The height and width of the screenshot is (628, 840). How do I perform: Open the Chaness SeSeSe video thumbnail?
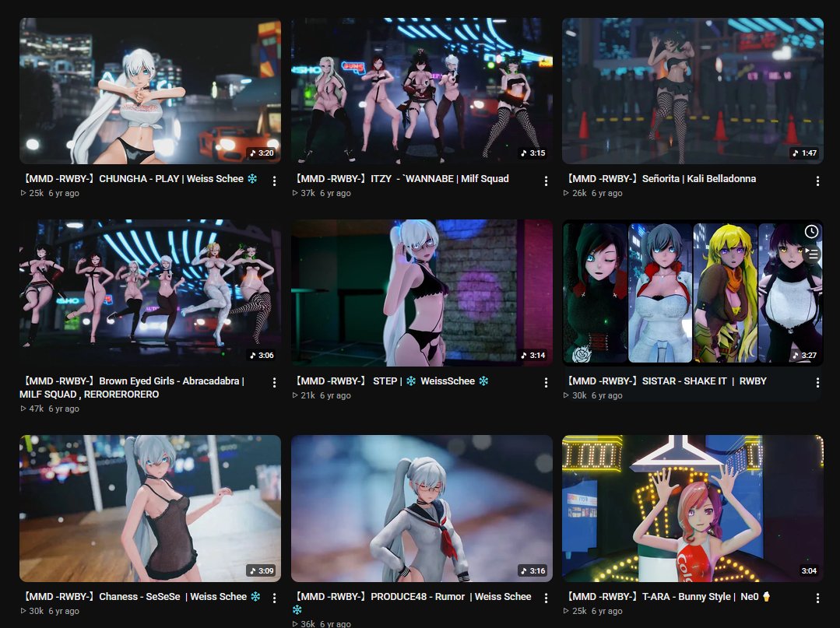[x=150, y=509]
